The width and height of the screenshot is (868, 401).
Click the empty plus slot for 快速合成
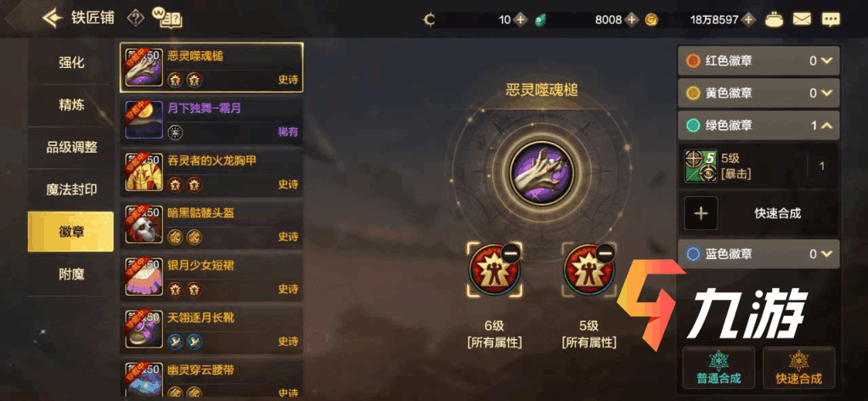pyautogui.click(x=701, y=213)
